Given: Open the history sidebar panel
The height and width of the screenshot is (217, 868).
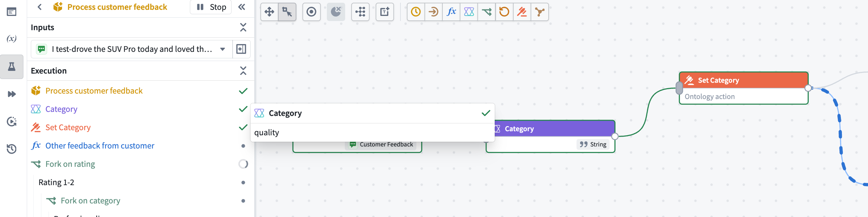Looking at the screenshot, I should coord(12,149).
